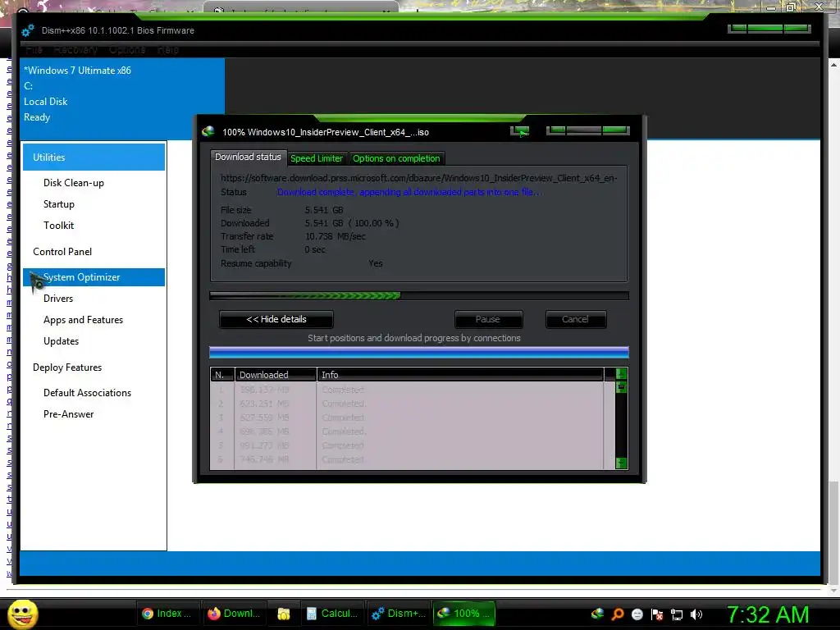
Task: Open the Help menu in Dism++
Action: point(168,50)
